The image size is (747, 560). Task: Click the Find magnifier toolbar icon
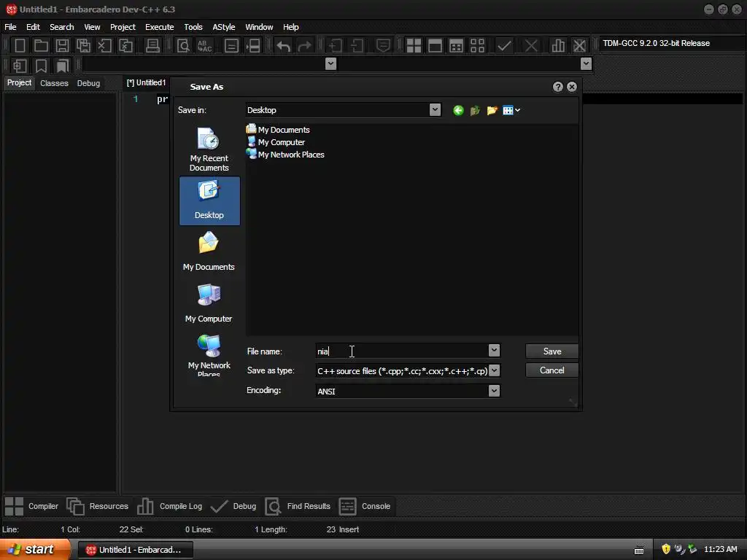183,46
